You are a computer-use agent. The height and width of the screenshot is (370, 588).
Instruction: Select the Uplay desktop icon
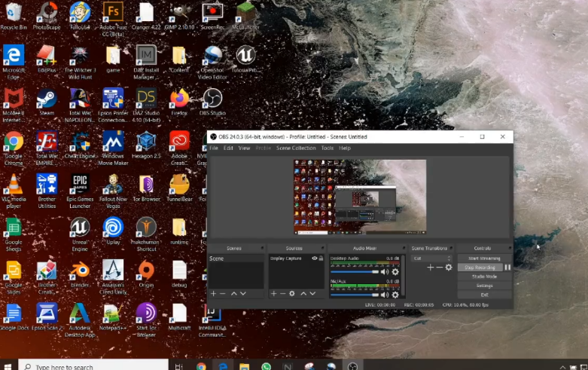coord(113,231)
